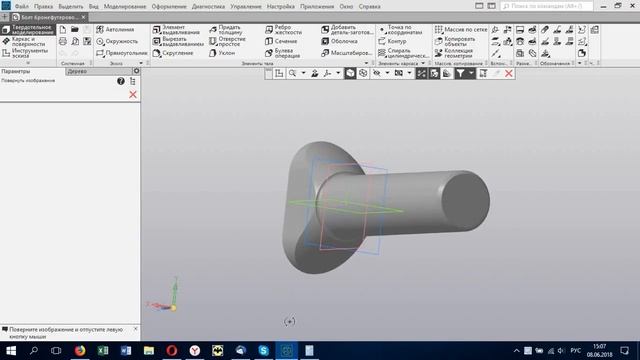Toggle hidden objects eye icon
The height and width of the screenshot is (360, 640).
click(x=377, y=73)
